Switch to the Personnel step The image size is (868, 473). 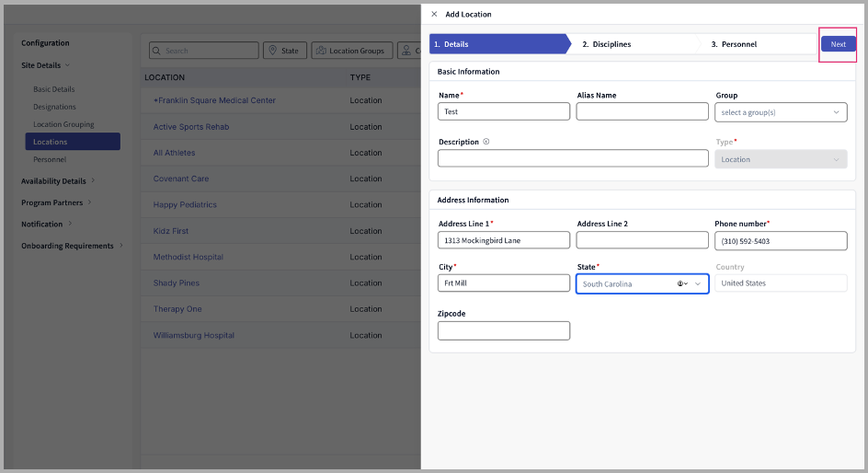[x=738, y=44]
